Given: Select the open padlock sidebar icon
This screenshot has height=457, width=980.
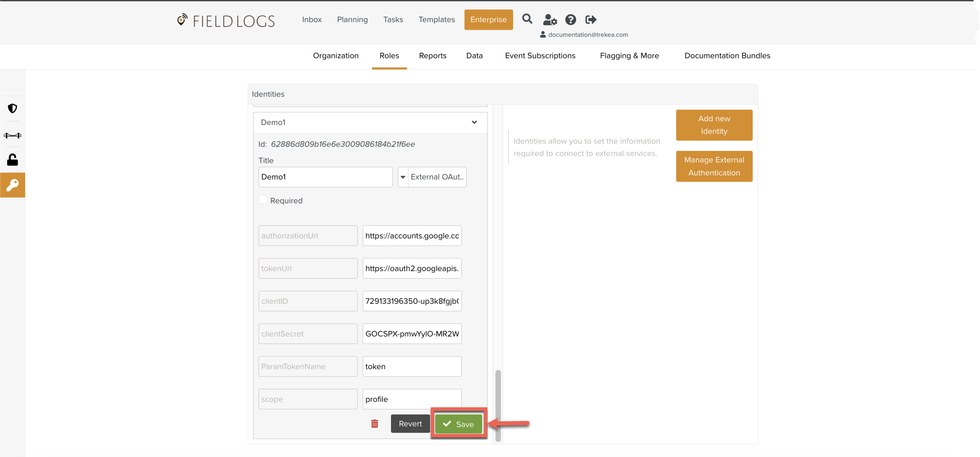Looking at the screenshot, I should tap(13, 160).
